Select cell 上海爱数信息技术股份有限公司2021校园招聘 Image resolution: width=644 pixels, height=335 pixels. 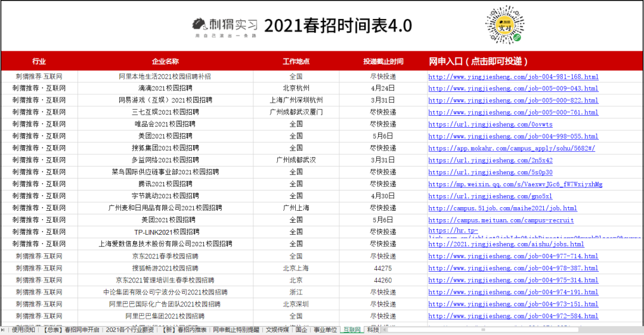coord(165,244)
